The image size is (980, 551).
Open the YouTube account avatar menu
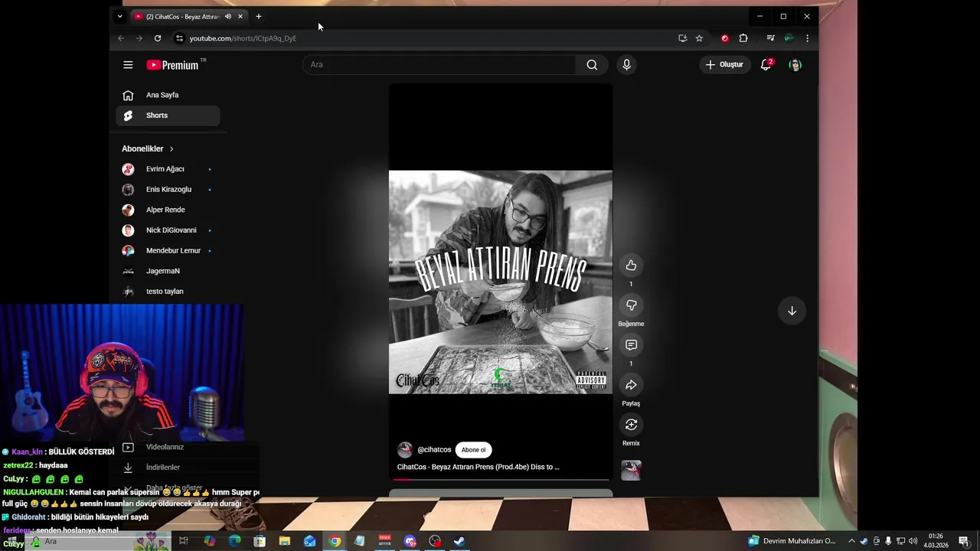tap(795, 65)
